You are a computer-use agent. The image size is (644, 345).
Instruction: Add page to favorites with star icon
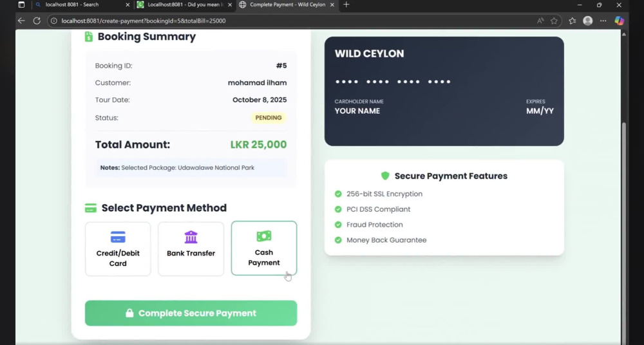[554, 21]
